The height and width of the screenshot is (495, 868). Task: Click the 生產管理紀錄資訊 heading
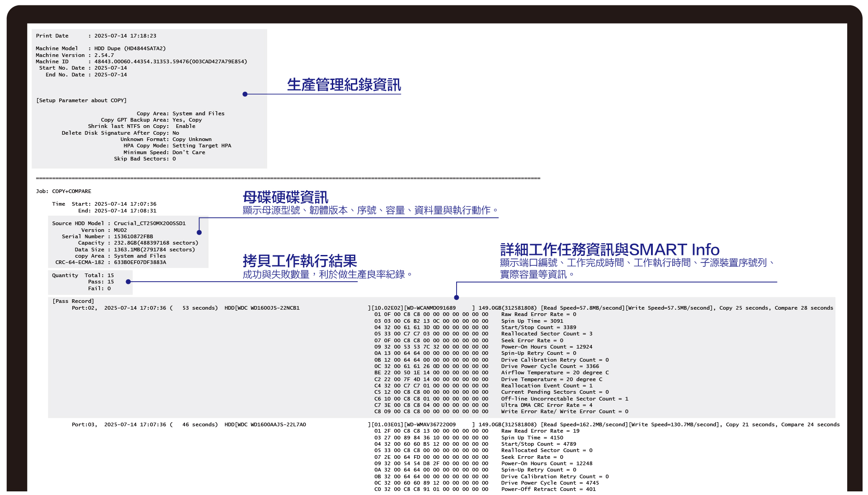click(x=344, y=85)
